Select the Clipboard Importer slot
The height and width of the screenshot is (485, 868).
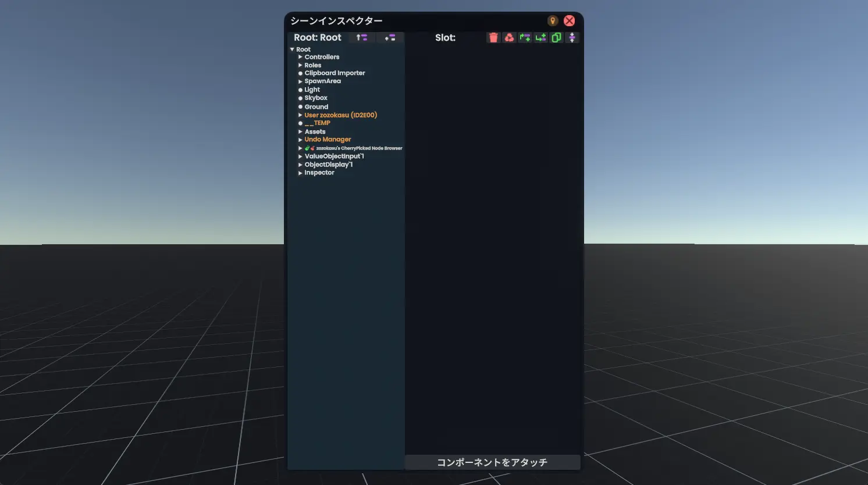click(335, 73)
